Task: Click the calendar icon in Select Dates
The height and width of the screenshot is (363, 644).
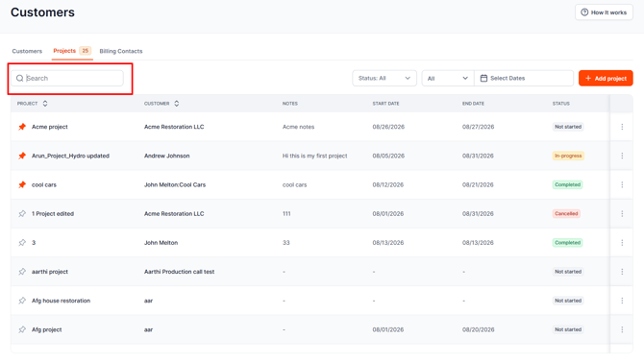Action: (483, 78)
